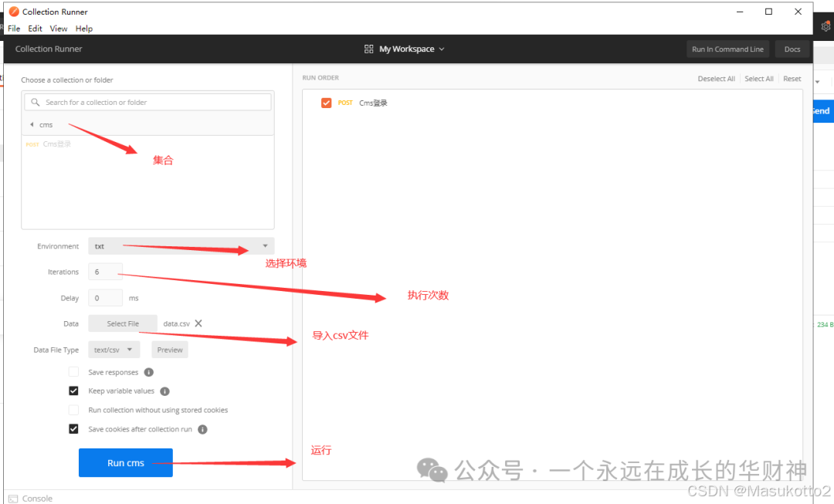Remove data.csv with the X icon
The width and height of the screenshot is (834, 504).
[198, 323]
